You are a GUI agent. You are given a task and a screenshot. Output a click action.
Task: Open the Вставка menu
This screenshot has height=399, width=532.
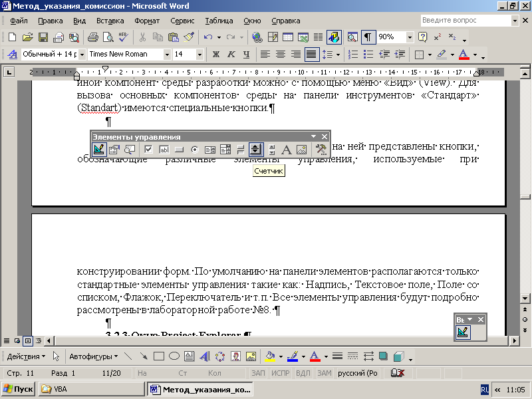tap(110, 21)
